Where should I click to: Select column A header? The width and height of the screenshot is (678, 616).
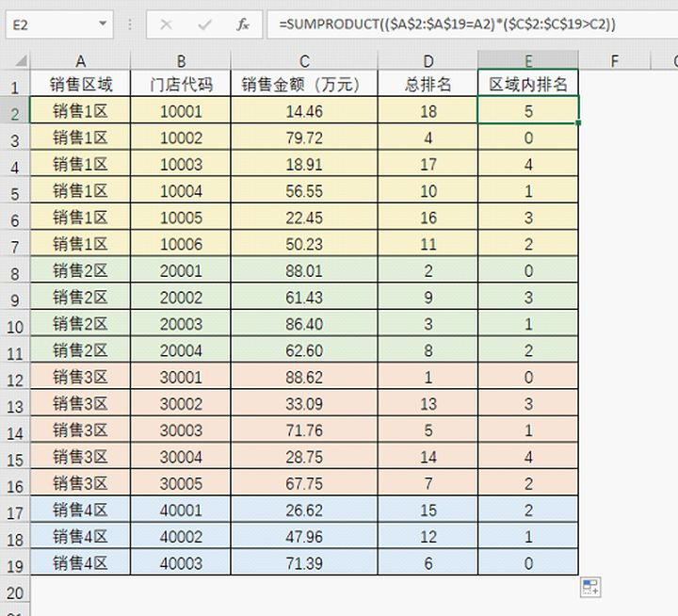[x=80, y=61]
